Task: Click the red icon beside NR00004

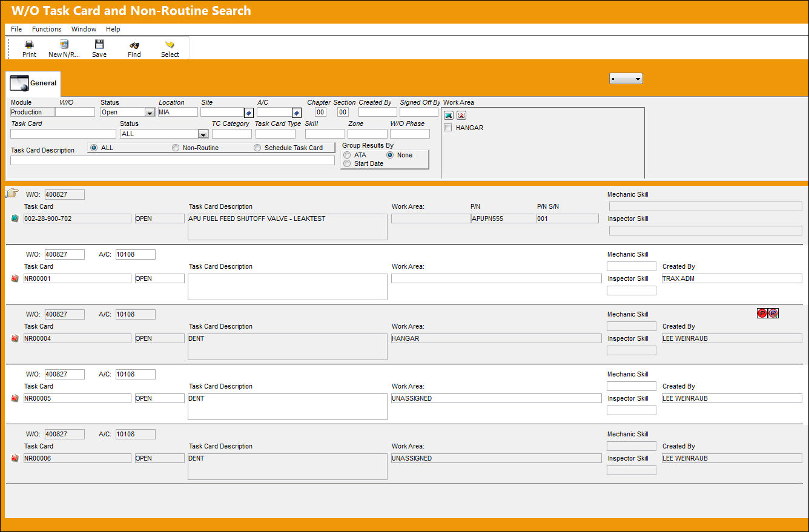Action: (15, 339)
